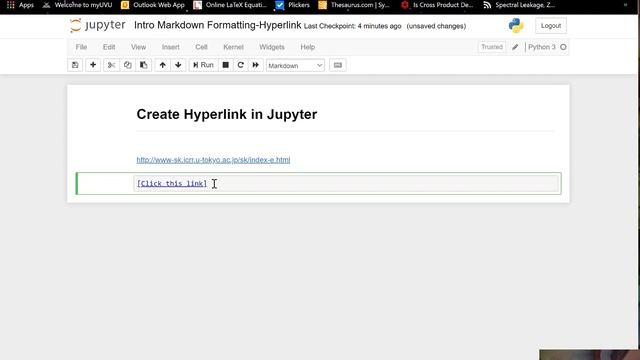This screenshot has height=360, width=640.
Task: Click the edit pencil mode indicator
Action: click(515, 47)
